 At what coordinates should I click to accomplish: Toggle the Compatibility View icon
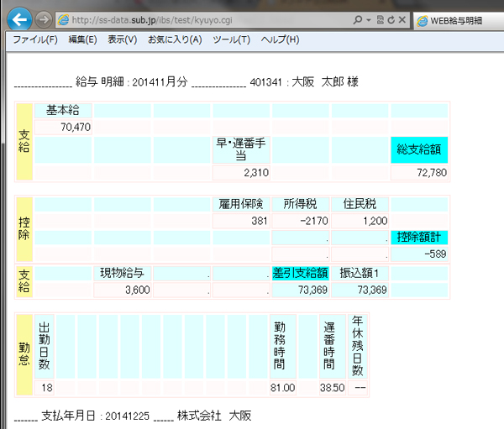[x=381, y=19]
